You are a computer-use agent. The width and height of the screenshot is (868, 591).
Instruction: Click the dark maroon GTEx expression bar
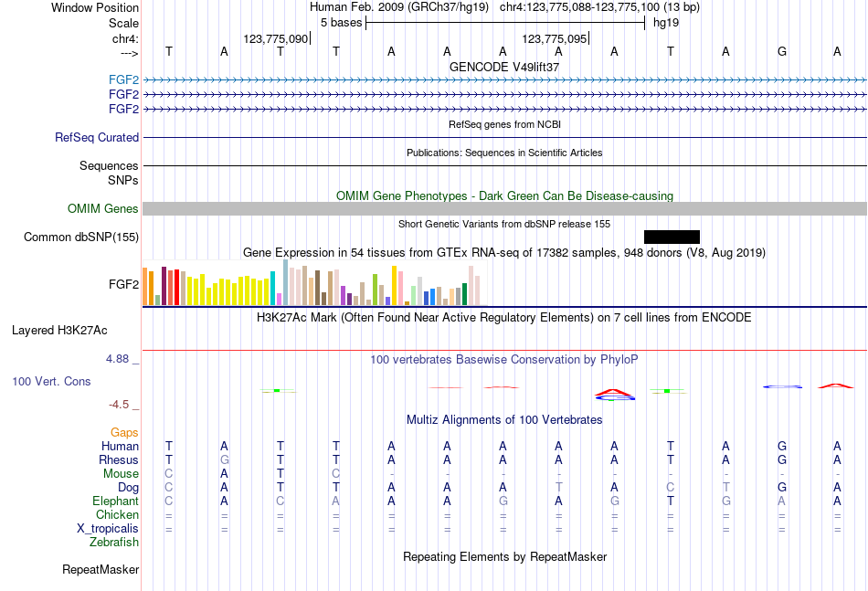point(164,286)
